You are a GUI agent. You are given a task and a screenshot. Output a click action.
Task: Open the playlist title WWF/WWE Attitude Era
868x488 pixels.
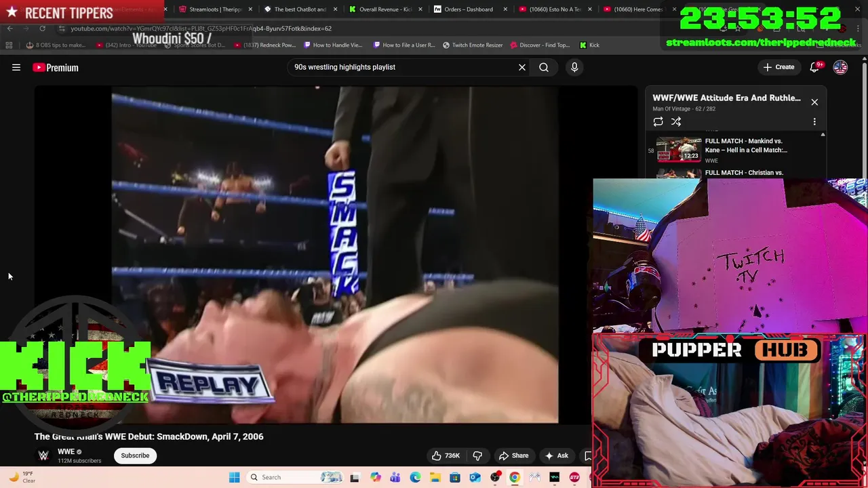[726, 98]
